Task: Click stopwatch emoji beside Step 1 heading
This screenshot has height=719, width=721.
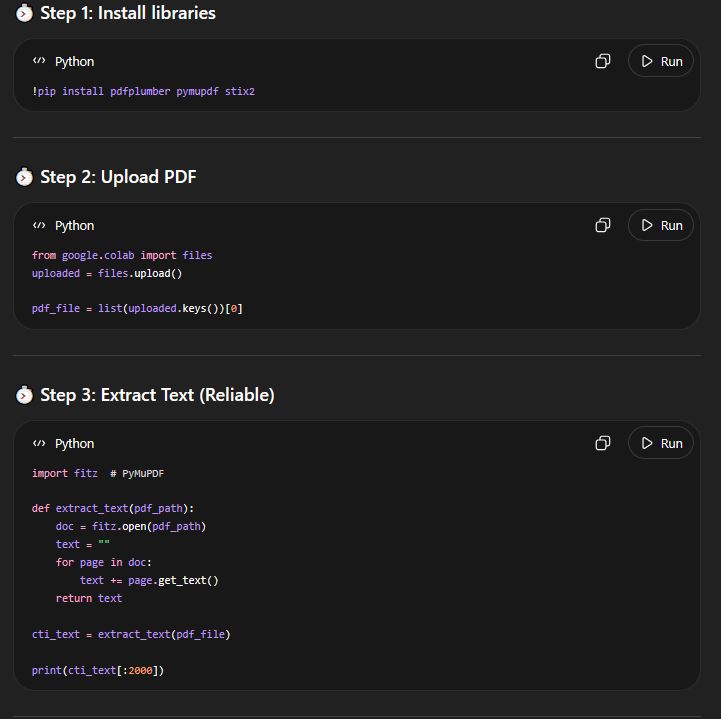Action: pos(24,13)
